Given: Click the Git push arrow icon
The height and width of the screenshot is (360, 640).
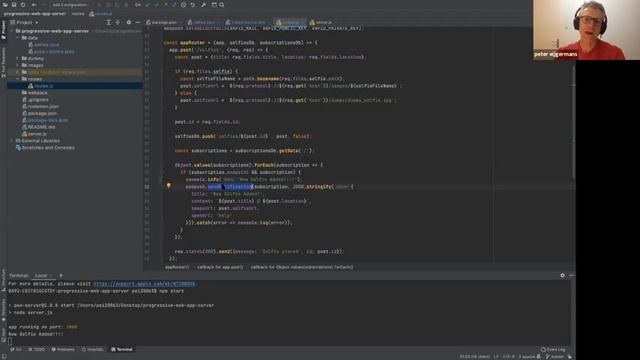Looking at the screenshot, I should [x=165, y=5].
